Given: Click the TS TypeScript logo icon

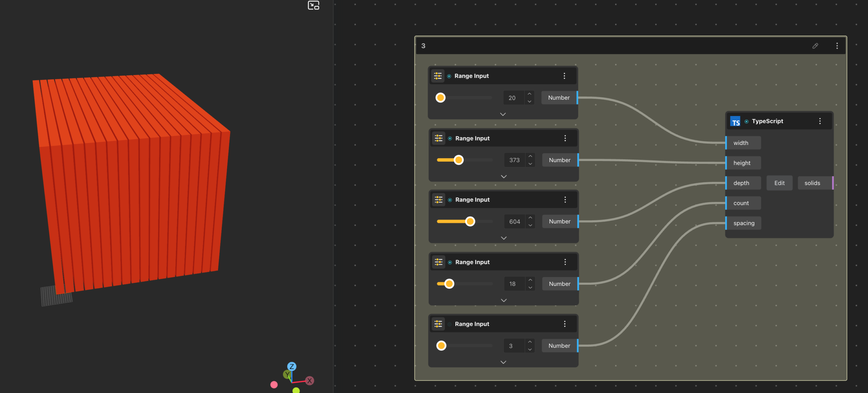Looking at the screenshot, I should 735,121.
